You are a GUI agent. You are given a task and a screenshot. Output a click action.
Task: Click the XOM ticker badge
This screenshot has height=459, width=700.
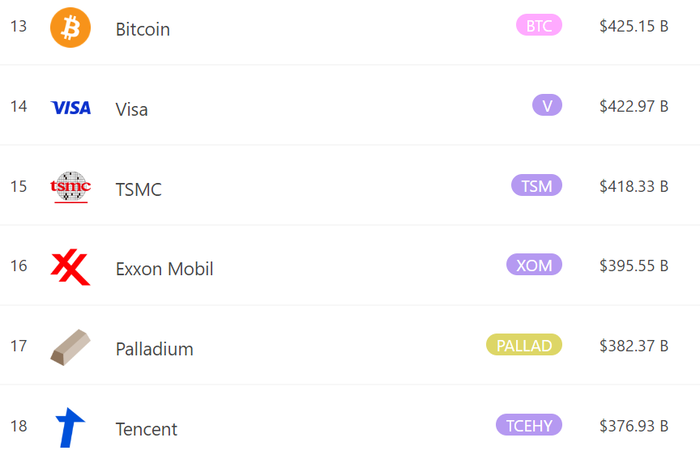[534, 265]
